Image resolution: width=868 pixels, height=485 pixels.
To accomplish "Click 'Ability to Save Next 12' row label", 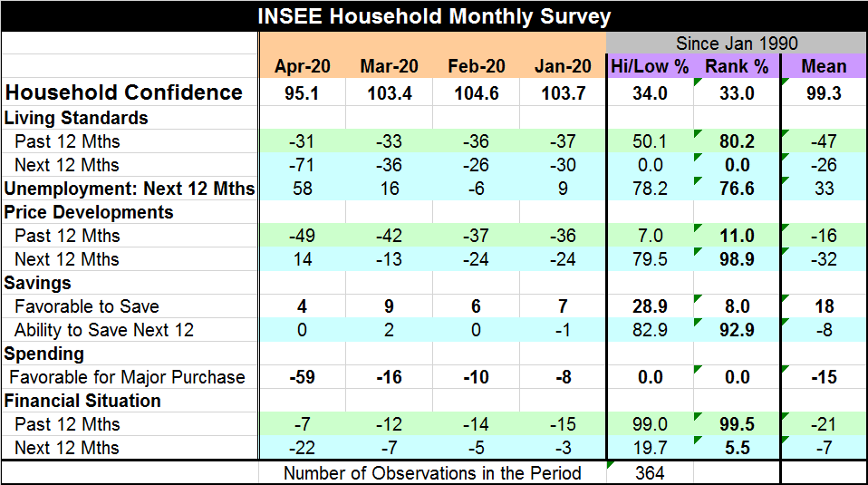I will coord(104,331).
